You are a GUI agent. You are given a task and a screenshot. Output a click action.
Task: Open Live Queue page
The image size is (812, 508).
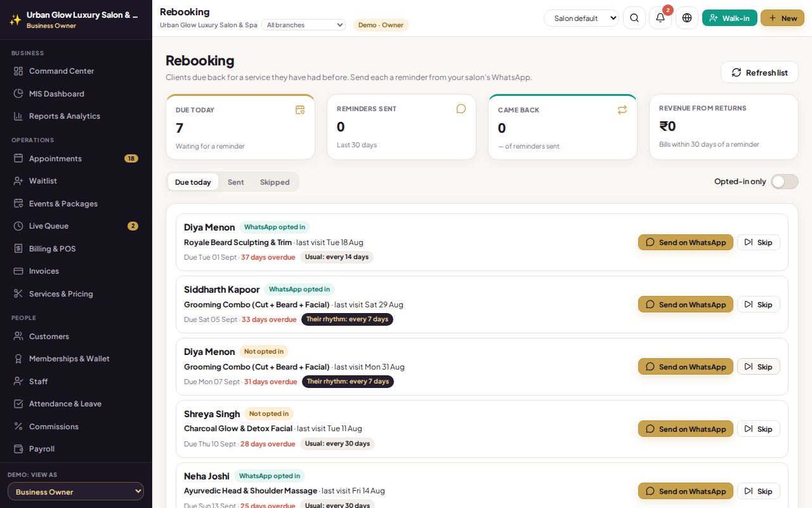tap(76, 226)
